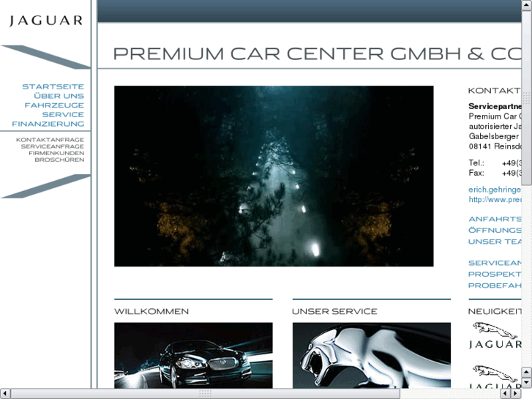
Task: Click the Servicepartne... bold text
Action: click(x=495, y=106)
